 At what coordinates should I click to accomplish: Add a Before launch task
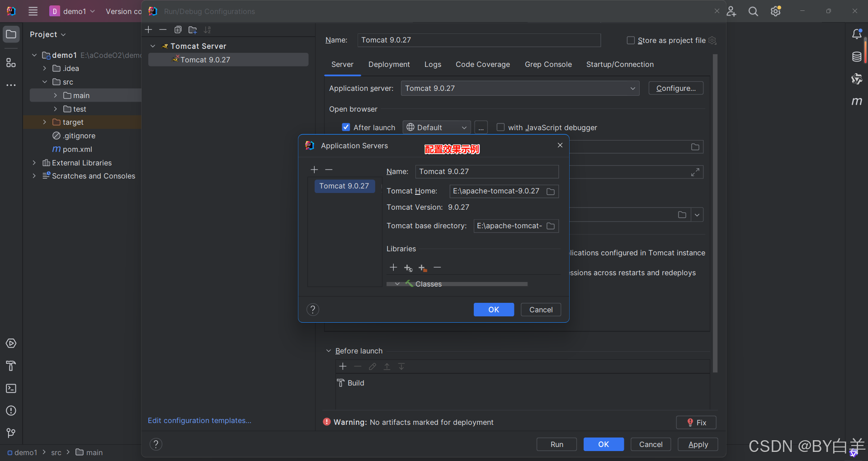(343, 367)
